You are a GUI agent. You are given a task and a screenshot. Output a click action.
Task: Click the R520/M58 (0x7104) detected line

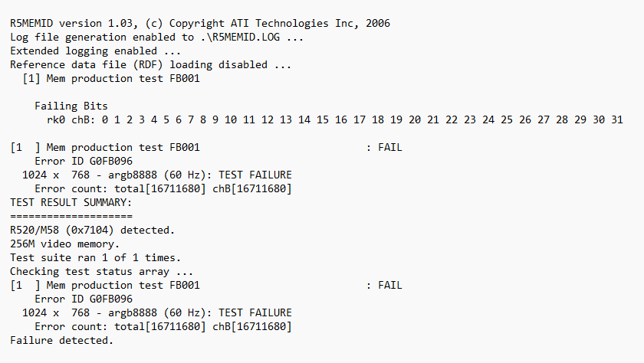click(x=93, y=231)
